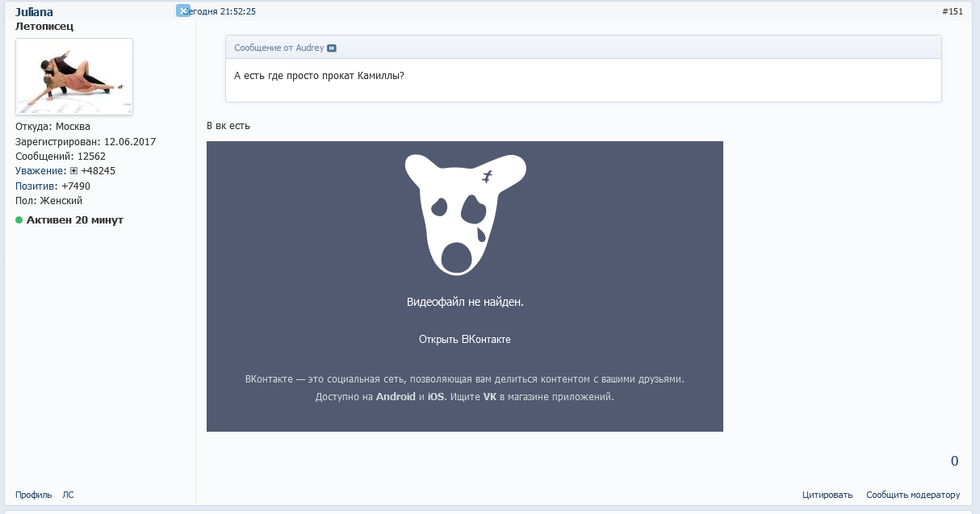Click the sad VK dog logo
Screen dimensions: 980x514
click(465, 215)
